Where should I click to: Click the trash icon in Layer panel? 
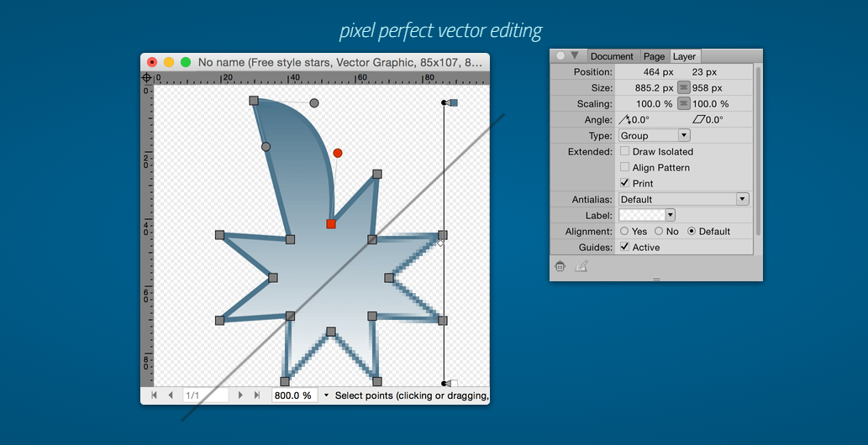click(560, 266)
